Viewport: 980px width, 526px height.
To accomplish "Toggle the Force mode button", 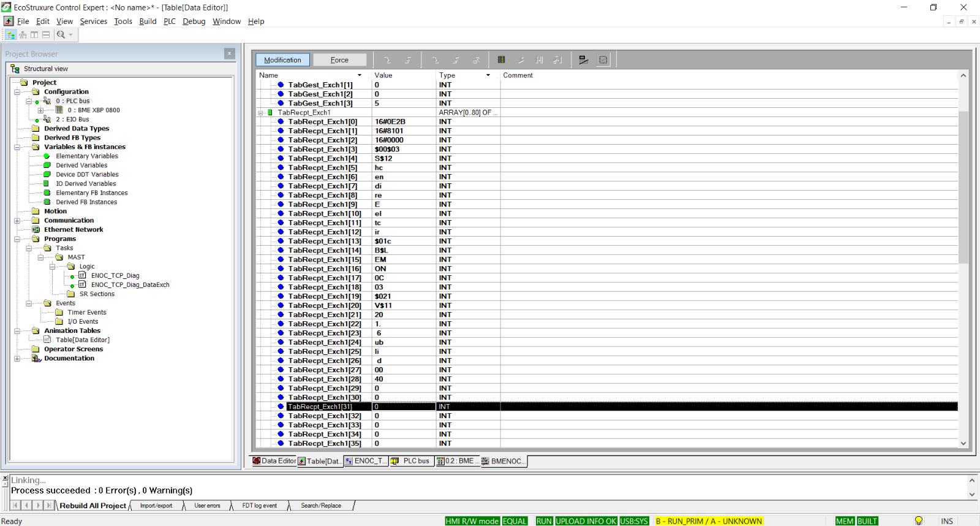I will point(339,60).
